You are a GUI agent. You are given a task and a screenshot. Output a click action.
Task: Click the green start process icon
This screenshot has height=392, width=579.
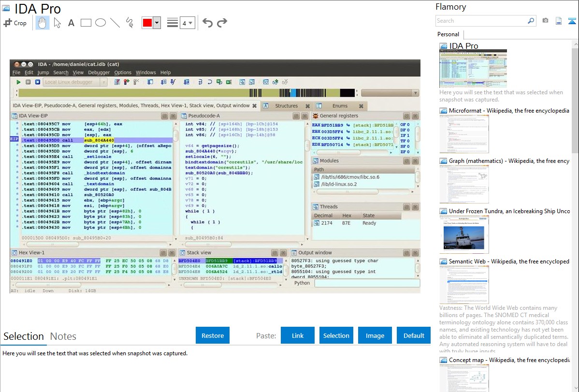(x=18, y=82)
